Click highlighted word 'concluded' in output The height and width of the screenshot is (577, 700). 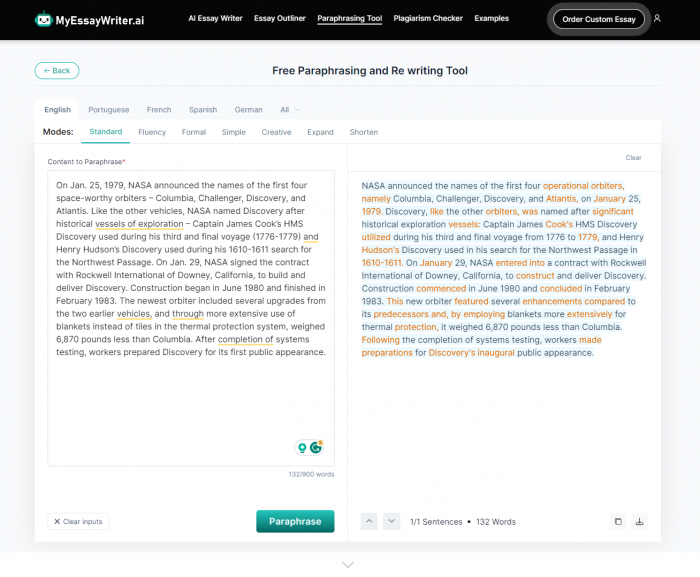click(561, 288)
